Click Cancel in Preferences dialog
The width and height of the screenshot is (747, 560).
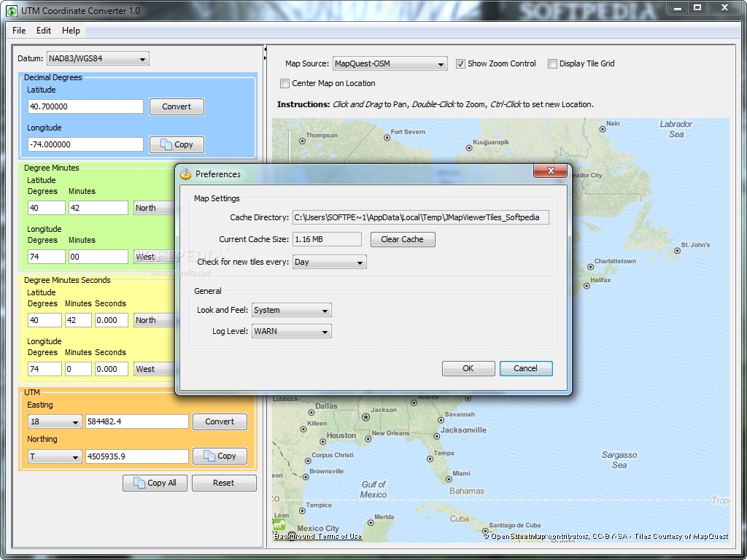(526, 368)
